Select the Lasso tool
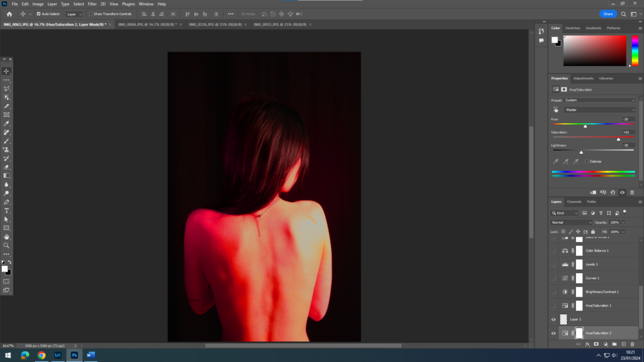This screenshot has width=644, height=362. coord(6,89)
